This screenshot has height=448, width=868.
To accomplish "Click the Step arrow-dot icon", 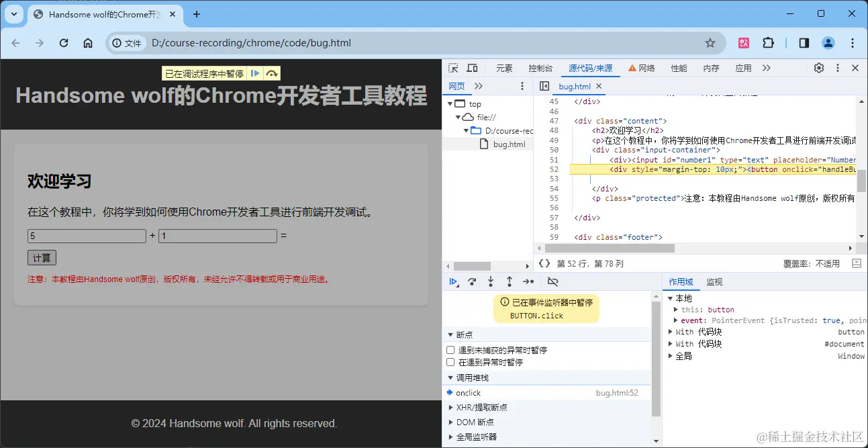I will 529,281.
